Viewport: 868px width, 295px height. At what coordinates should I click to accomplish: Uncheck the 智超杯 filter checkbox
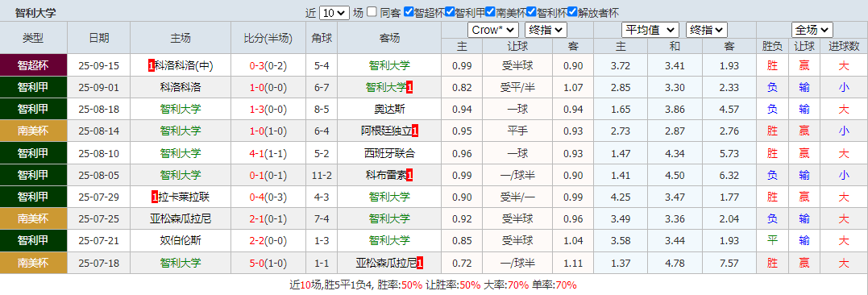coord(409,11)
